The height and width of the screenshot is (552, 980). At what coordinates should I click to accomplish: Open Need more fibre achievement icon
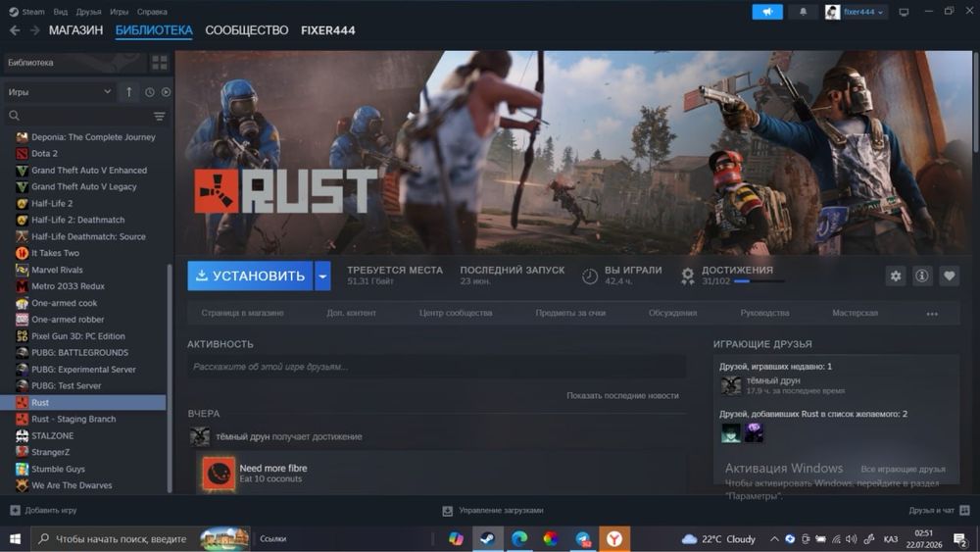pyautogui.click(x=219, y=474)
